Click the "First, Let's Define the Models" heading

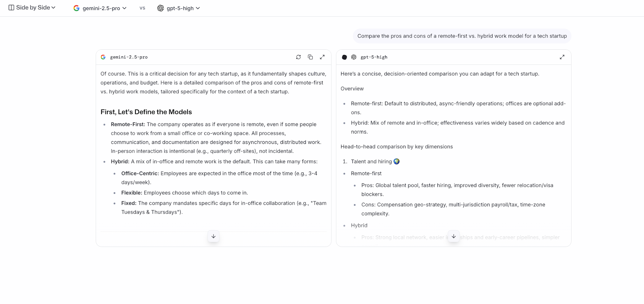click(x=146, y=112)
